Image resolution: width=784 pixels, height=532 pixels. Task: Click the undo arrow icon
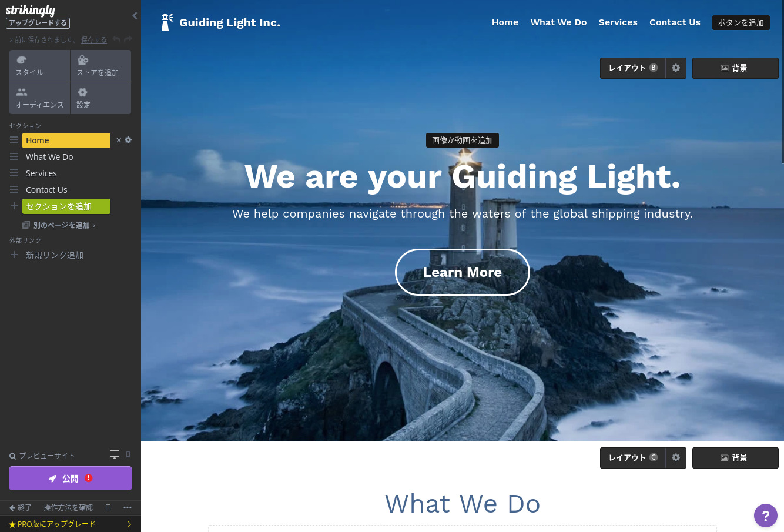[116, 39]
